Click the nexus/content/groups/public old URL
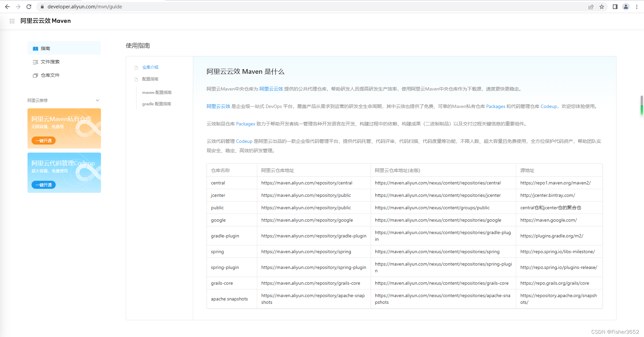The image size is (644, 337). pos(432,208)
